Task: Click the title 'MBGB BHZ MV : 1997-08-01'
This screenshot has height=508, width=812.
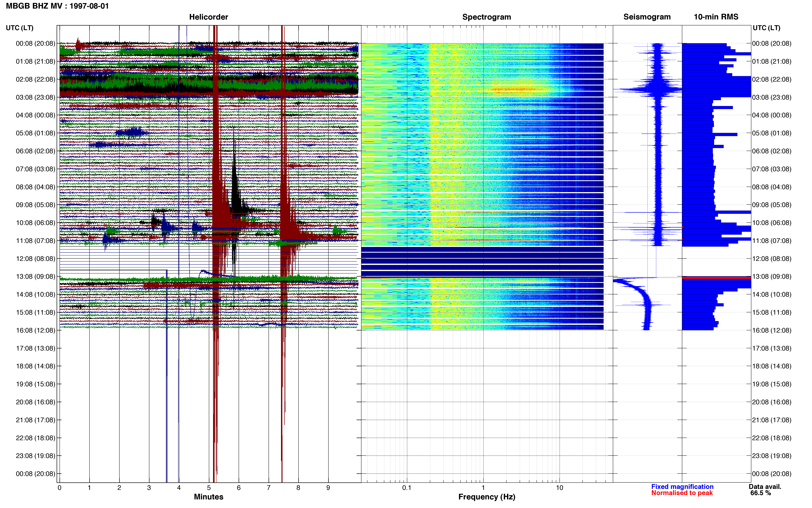Action: (x=57, y=6)
